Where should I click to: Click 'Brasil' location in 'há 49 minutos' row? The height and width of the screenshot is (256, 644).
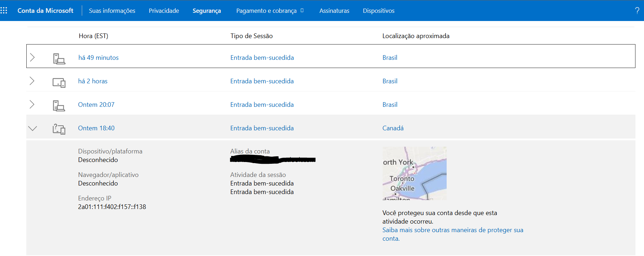click(390, 58)
